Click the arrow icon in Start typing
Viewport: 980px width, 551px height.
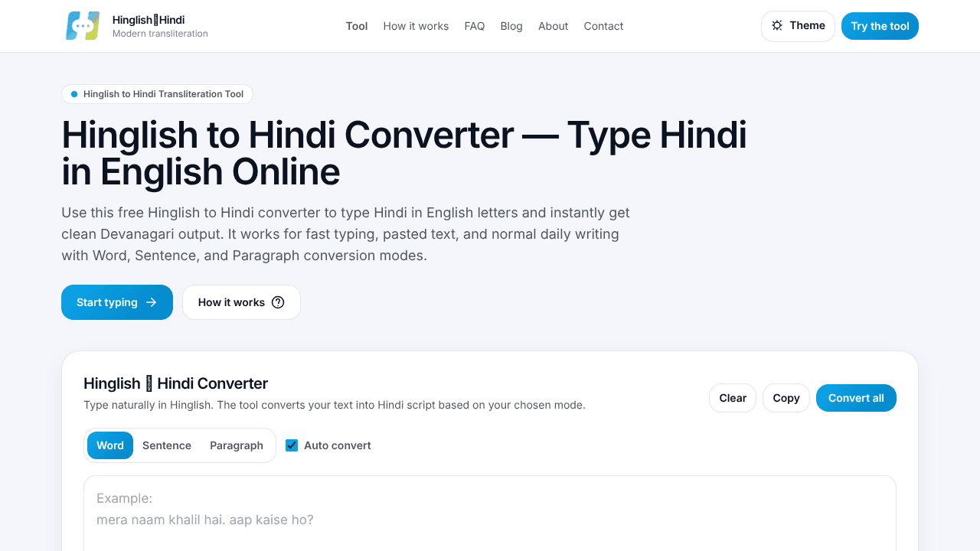(x=151, y=302)
